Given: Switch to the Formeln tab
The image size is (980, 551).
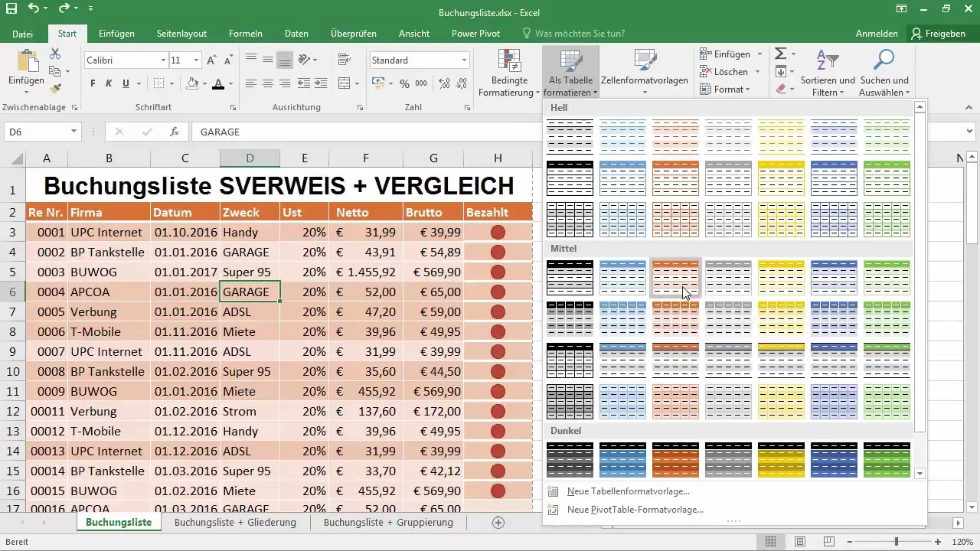Looking at the screenshot, I should click(246, 34).
